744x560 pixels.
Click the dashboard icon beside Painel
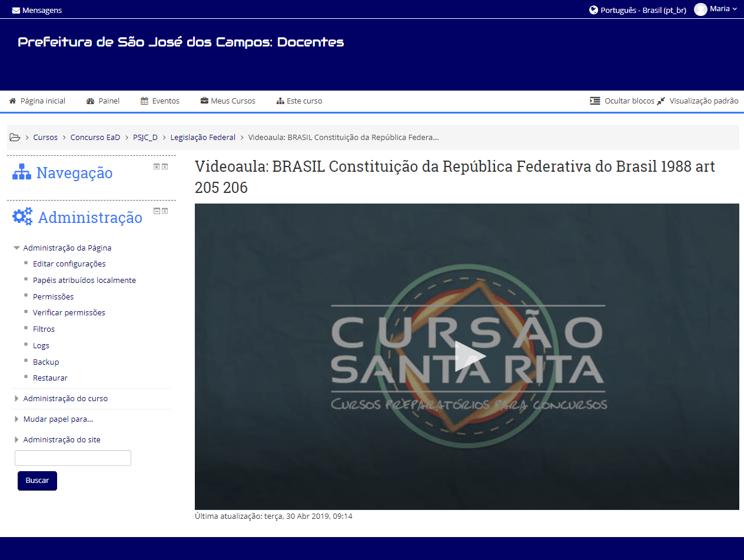click(x=90, y=101)
